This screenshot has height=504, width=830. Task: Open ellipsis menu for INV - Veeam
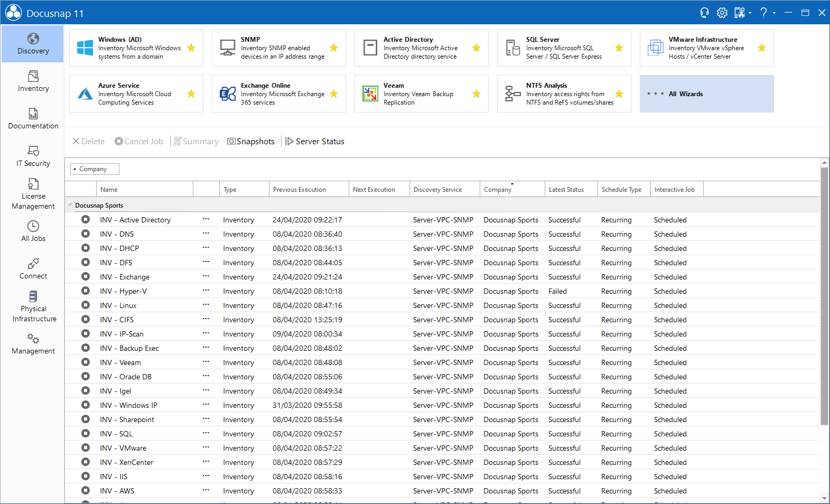tap(206, 361)
